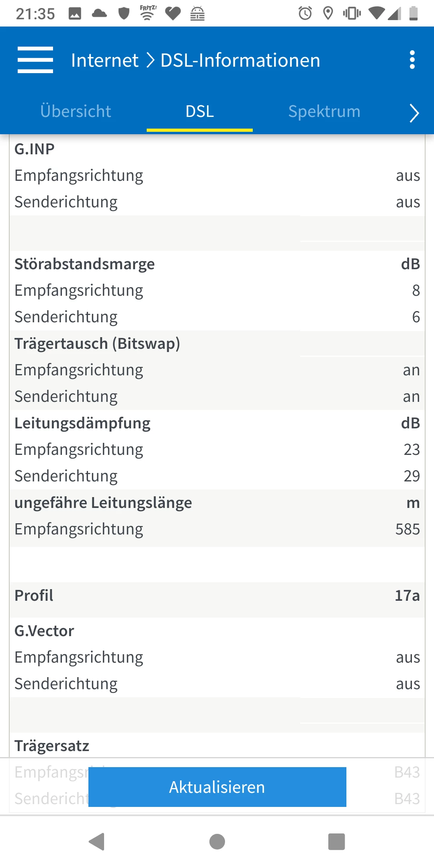Show more tabs with right chevron
The width and height of the screenshot is (434, 868).
pos(414,113)
